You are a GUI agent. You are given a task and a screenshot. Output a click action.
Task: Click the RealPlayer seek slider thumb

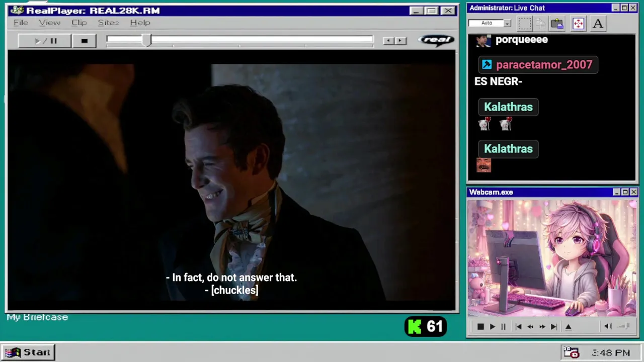[146, 41]
